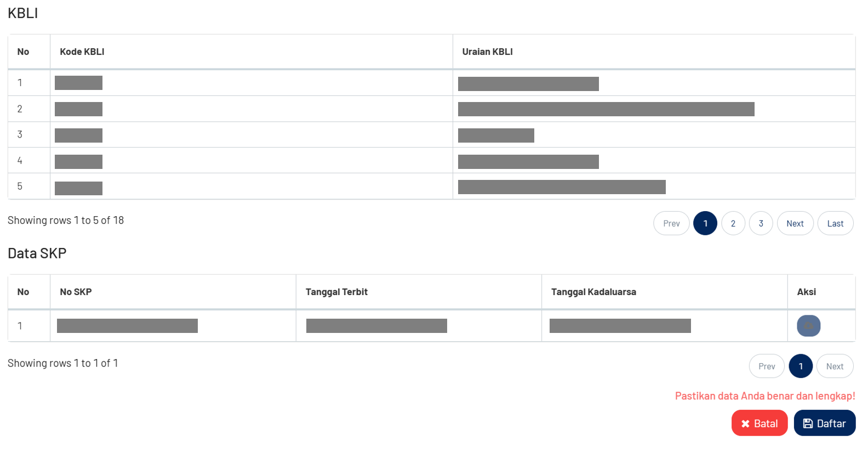Go to KBLI page 2
Screen dimensions: 868x458
[733, 223]
